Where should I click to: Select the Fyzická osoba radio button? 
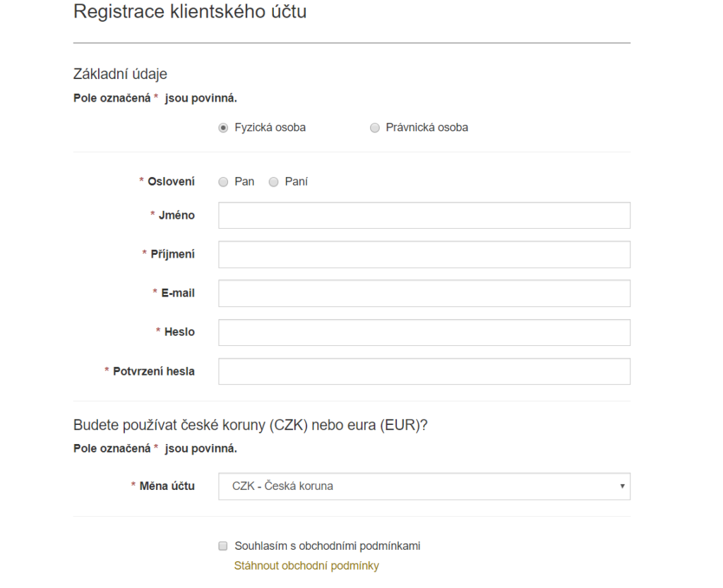223,128
